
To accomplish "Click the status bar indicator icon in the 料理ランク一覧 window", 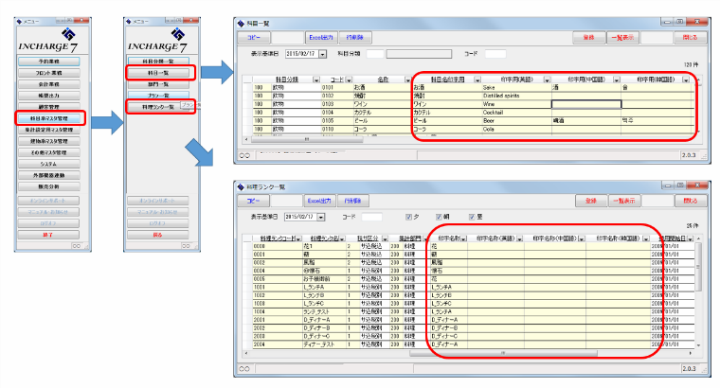I will (245, 368).
